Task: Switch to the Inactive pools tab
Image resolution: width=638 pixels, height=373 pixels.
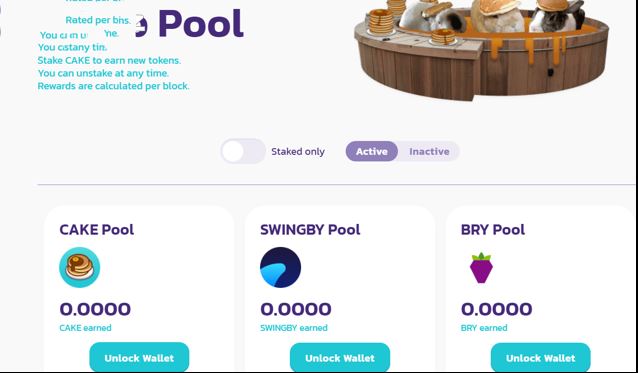Action: 429,151
